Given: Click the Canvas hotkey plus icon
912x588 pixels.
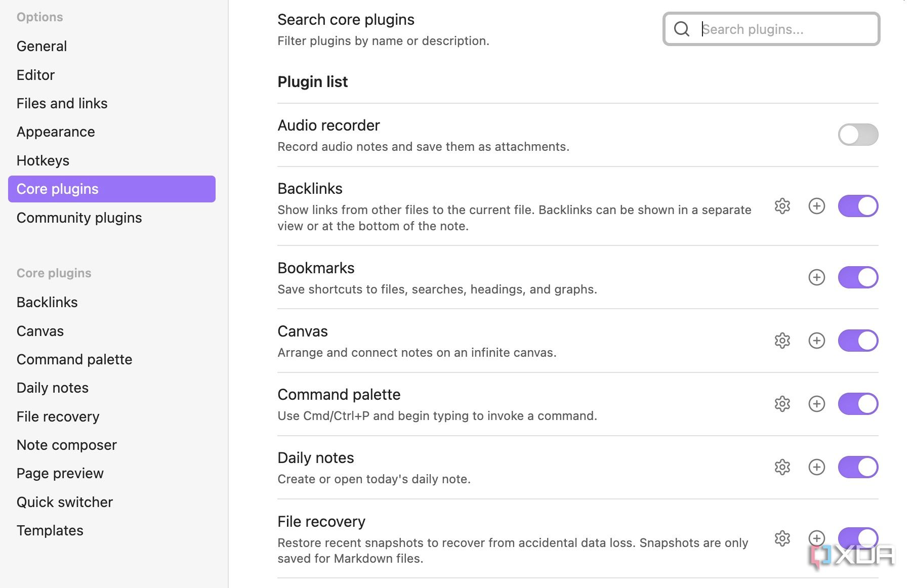Looking at the screenshot, I should (x=816, y=341).
